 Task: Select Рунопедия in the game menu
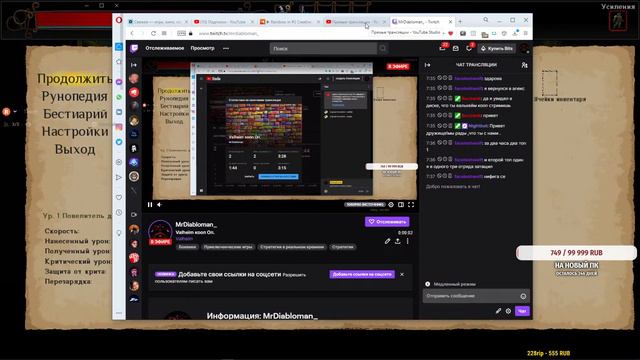[x=74, y=96]
